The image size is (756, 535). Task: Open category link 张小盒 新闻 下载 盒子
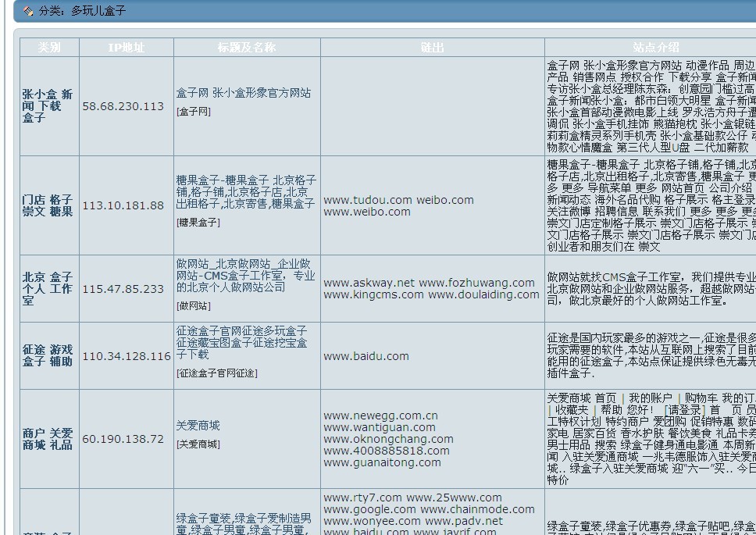point(47,106)
